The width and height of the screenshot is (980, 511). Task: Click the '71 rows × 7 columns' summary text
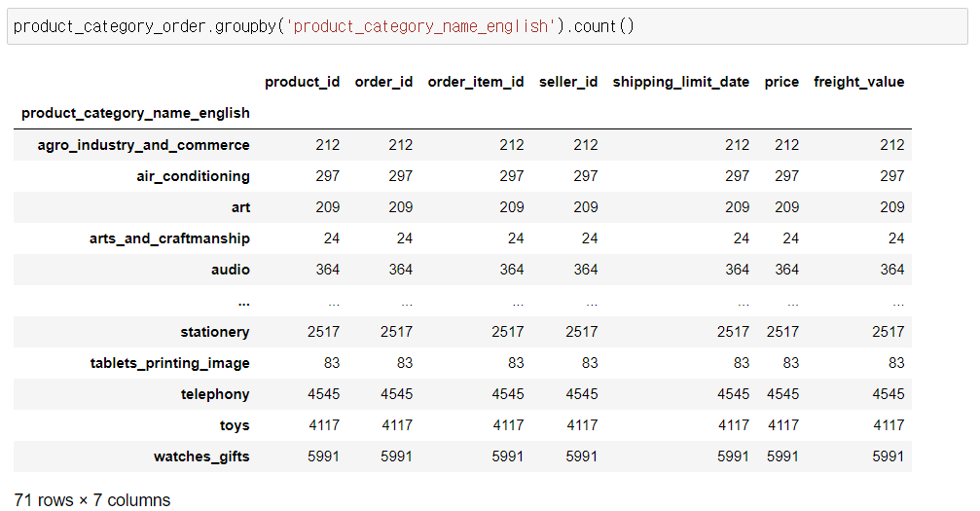(91, 500)
